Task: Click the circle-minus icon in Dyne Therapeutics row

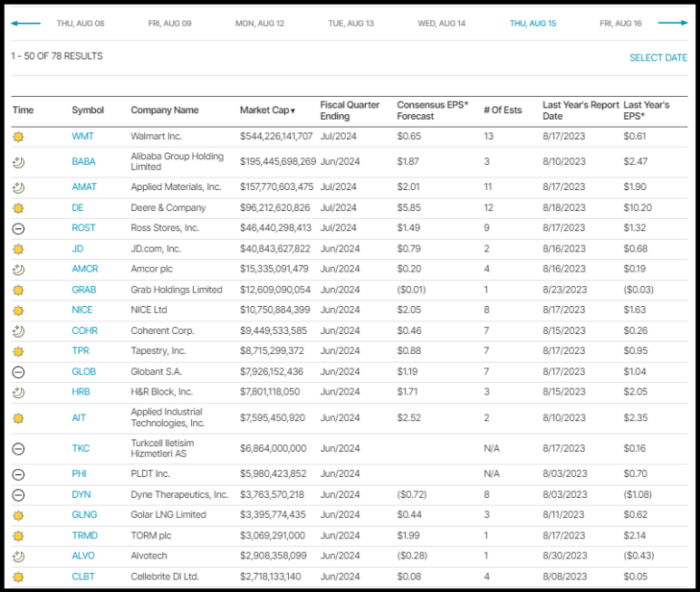Action: click(18, 495)
